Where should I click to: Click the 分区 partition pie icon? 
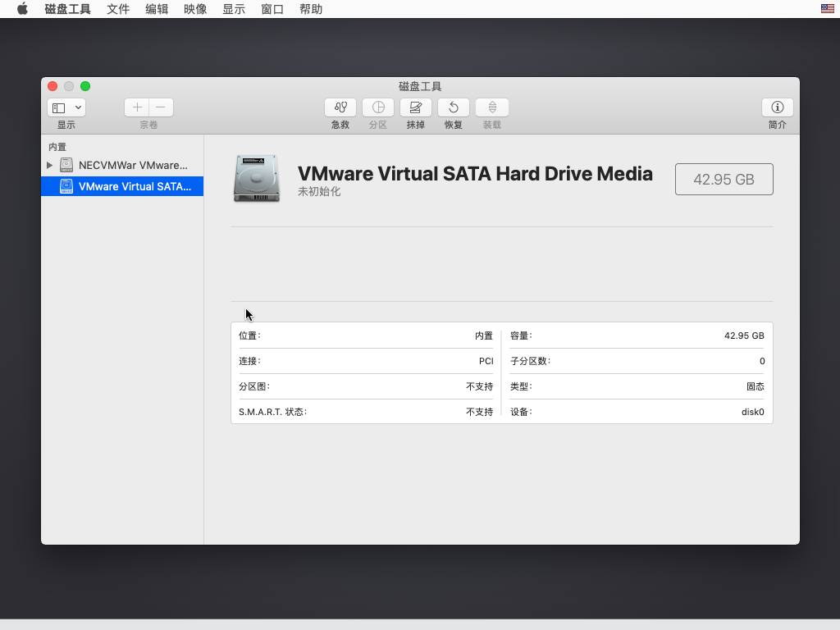[378, 107]
